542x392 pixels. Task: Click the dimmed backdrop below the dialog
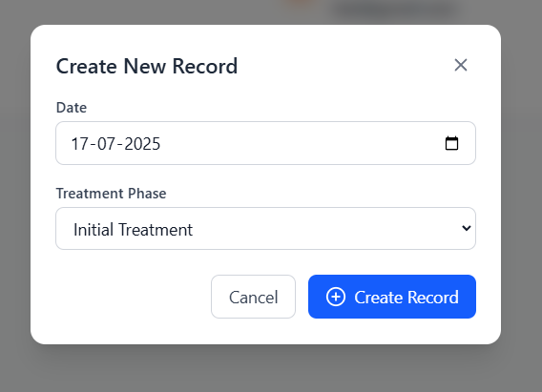pyautogui.click(x=265, y=369)
